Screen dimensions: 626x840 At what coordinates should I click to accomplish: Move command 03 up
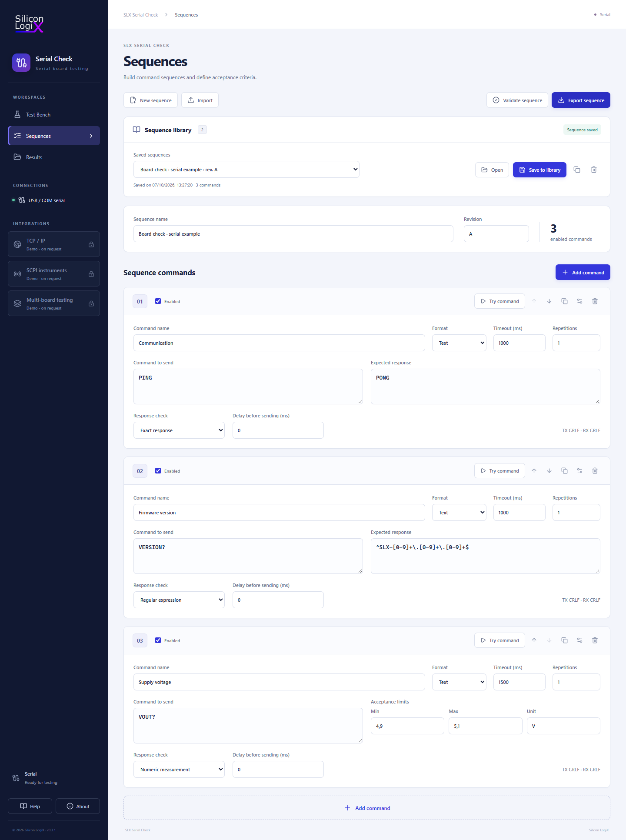tap(534, 640)
